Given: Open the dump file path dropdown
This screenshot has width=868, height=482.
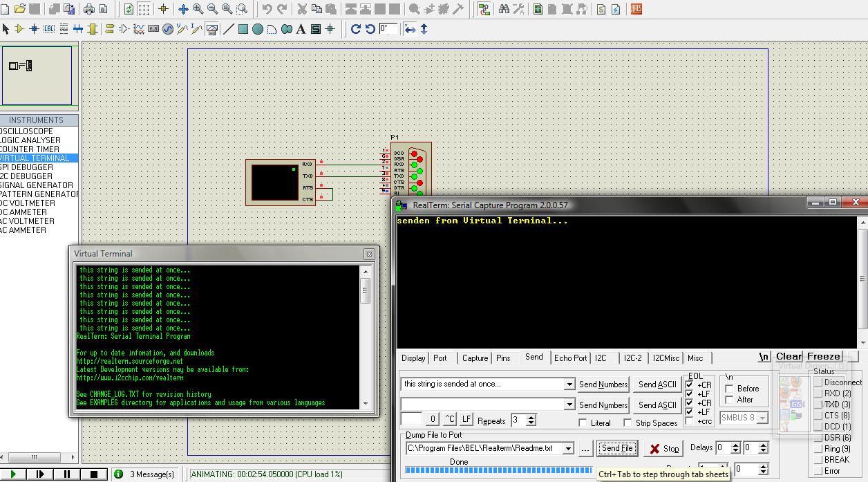Looking at the screenshot, I should [568, 449].
